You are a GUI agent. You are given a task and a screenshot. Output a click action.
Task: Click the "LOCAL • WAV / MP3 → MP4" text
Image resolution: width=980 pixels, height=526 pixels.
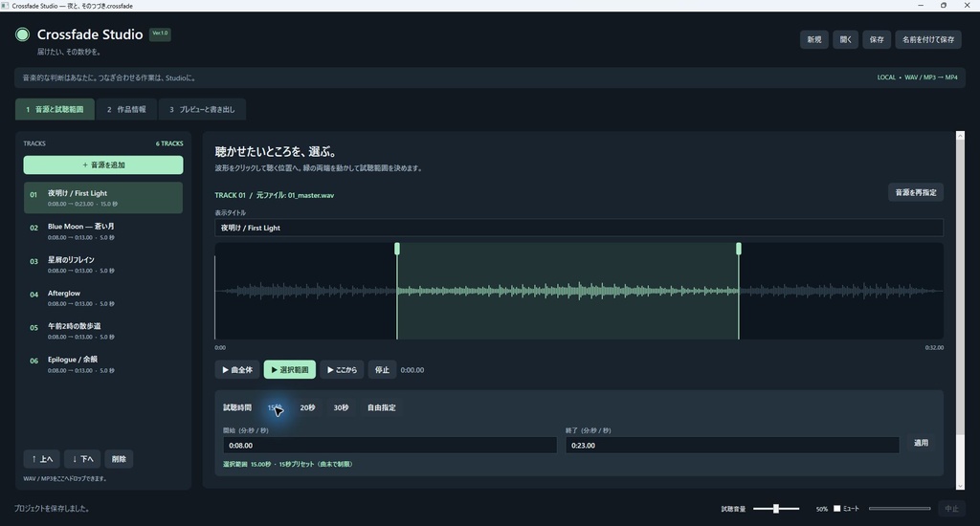tap(917, 77)
